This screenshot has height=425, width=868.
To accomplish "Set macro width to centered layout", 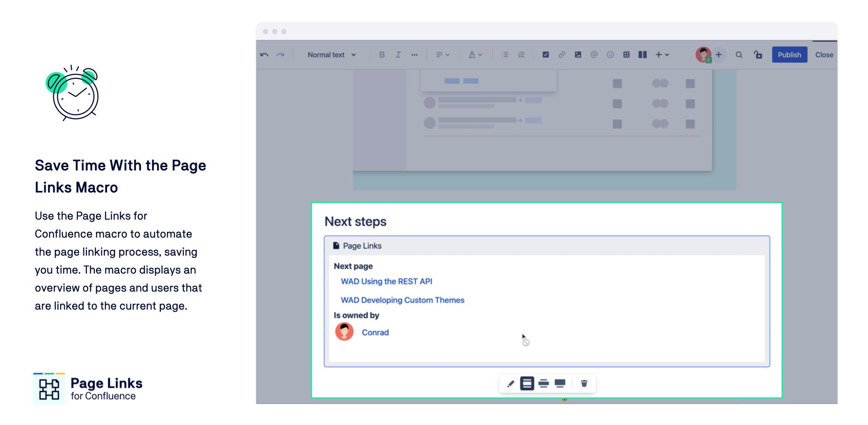I will [527, 383].
